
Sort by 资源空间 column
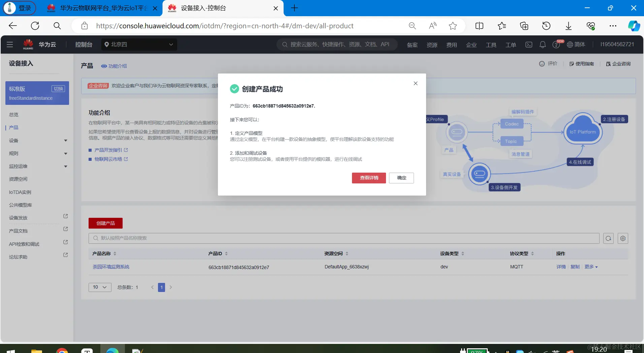tap(347, 254)
